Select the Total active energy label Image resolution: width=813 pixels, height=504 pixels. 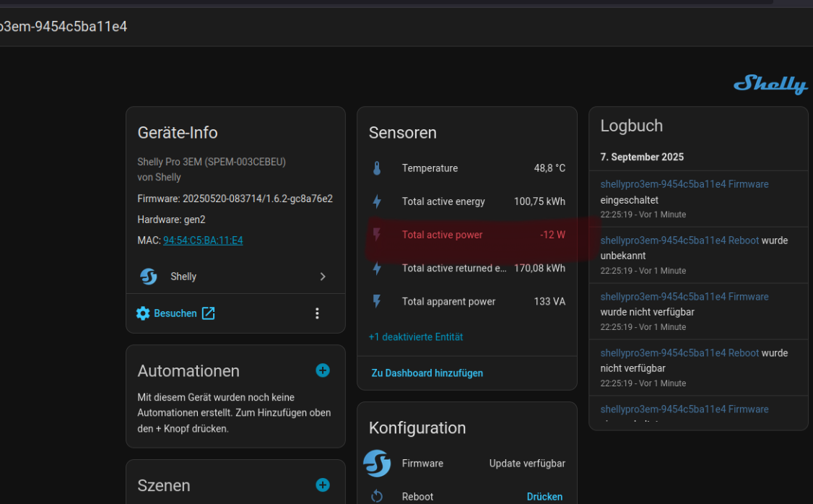(443, 201)
